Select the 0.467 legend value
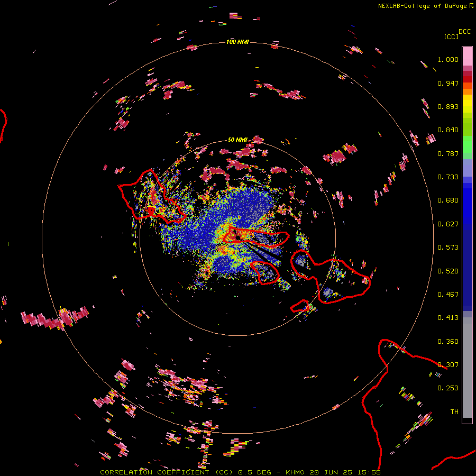The image size is (476, 476). tap(448, 295)
